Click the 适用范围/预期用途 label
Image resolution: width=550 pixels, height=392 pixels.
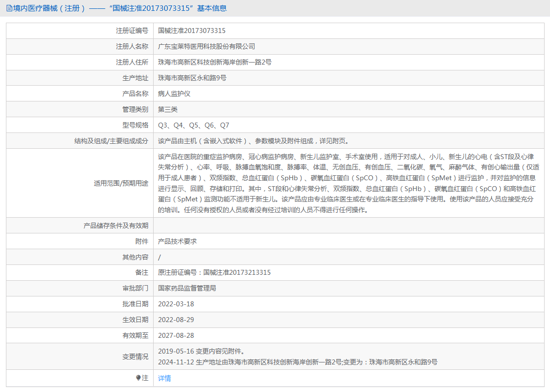[x=121, y=184]
